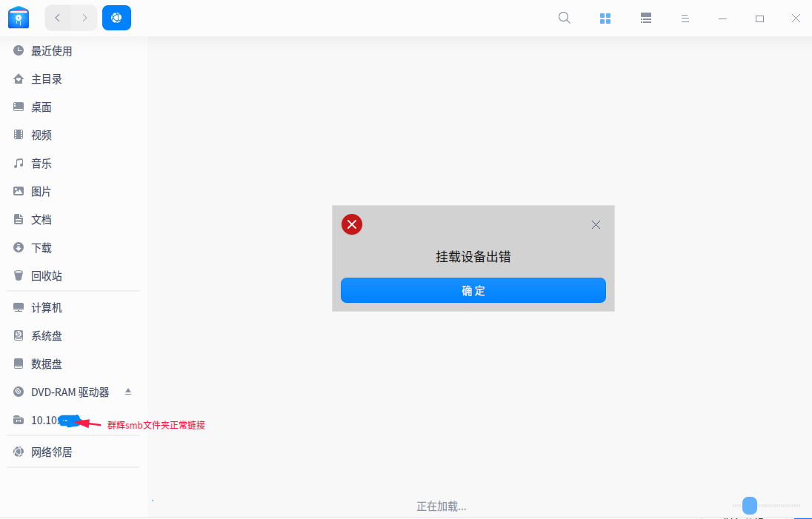Close the file manager window
The image size is (812, 519).
click(796, 19)
